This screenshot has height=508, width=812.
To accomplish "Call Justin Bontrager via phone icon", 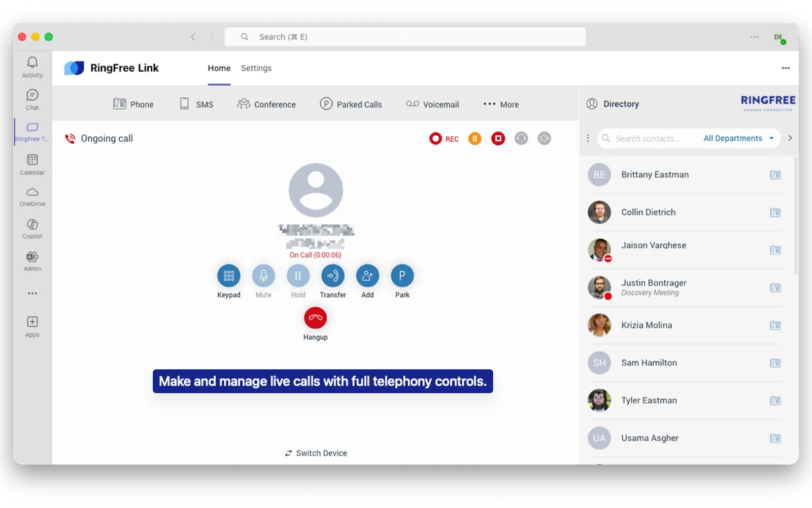I will pyautogui.click(x=775, y=288).
